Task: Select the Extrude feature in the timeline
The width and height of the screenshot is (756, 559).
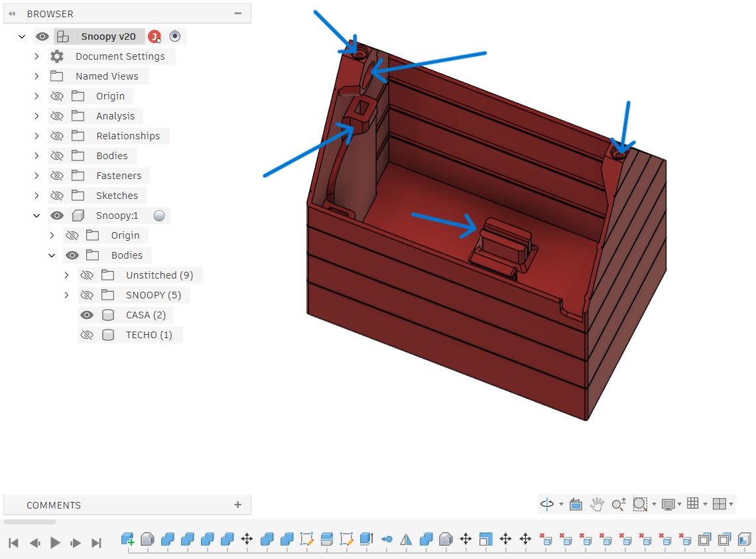Action: (367, 539)
